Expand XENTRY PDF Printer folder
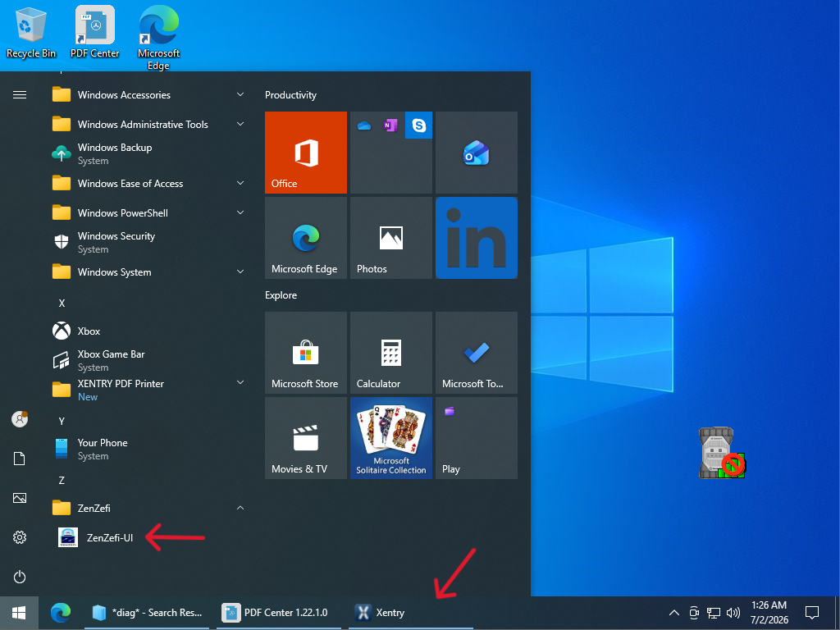The image size is (840, 630). [150, 390]
